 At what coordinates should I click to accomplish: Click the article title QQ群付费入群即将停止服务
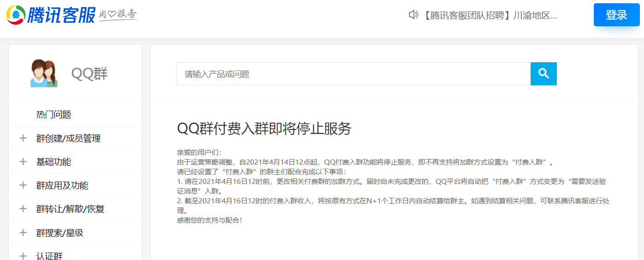tap(264, 129)
